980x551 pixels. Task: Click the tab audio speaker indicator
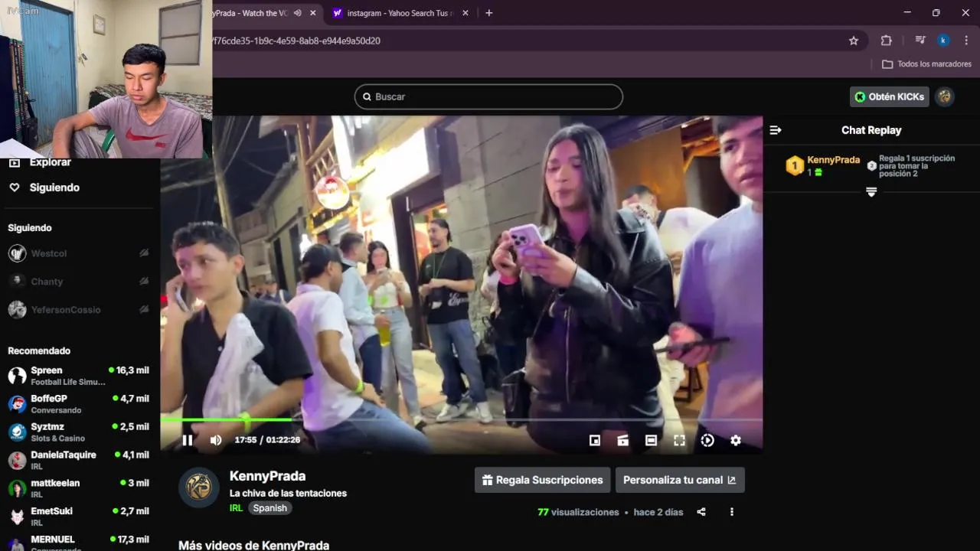[298, 13]
